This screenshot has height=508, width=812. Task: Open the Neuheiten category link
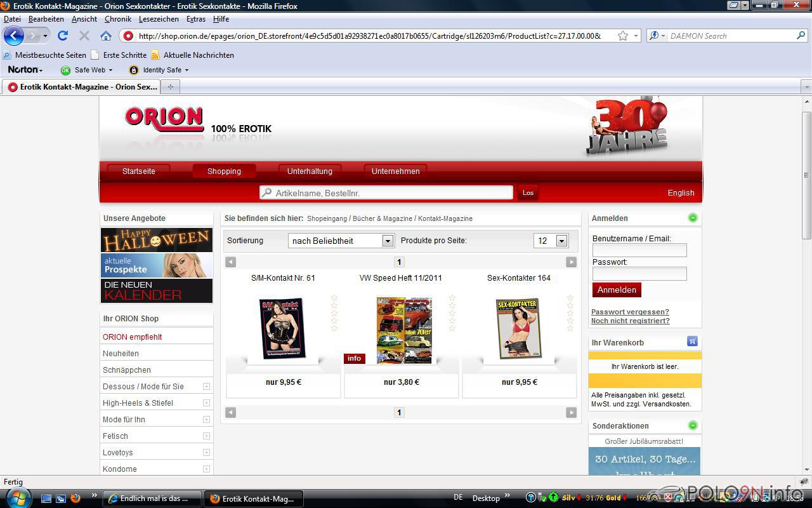(x=121, y=353)
